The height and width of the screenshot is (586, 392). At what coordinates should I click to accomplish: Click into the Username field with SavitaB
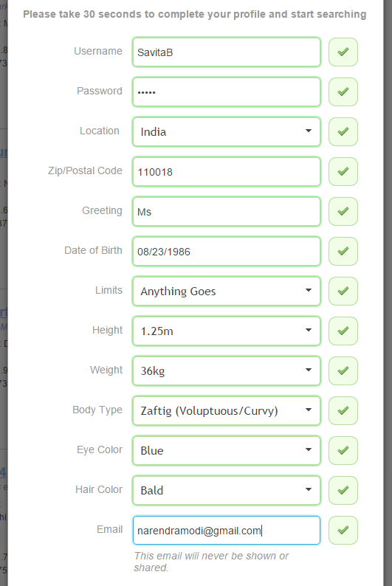click(227, 52)
